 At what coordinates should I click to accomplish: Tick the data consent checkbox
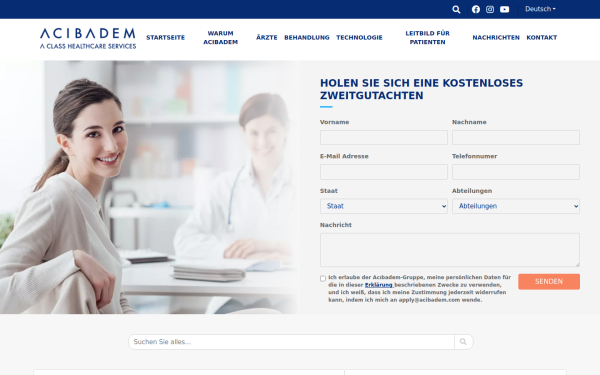[323, 279]
